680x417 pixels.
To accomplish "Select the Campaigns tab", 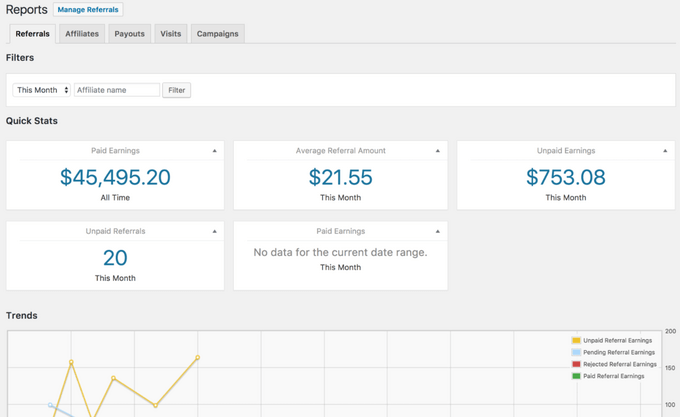I will click(x=217, y=34).
